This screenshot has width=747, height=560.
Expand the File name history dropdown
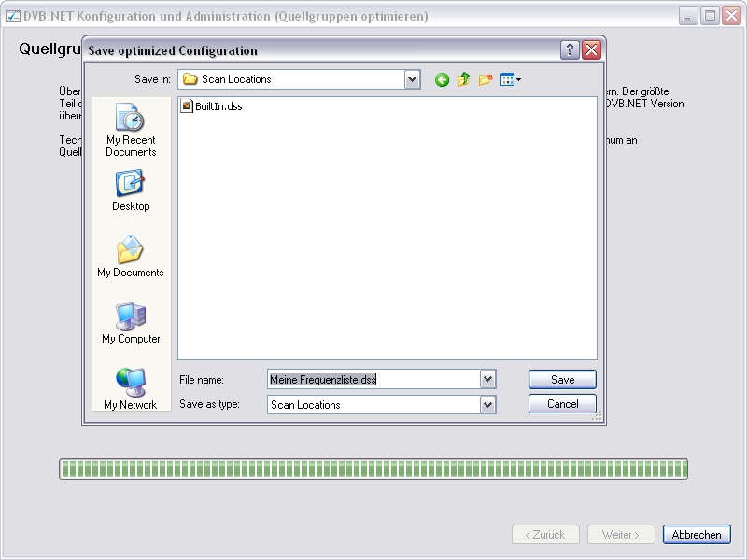pos(487,379)
